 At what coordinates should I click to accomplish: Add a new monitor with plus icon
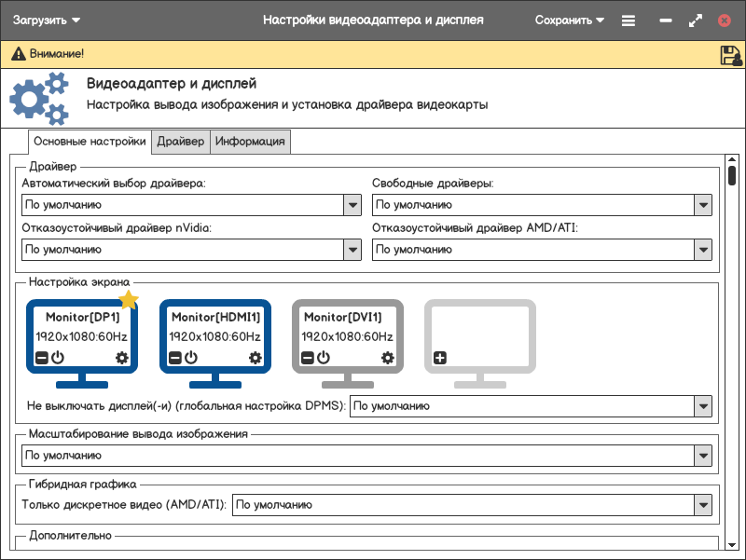440,358
